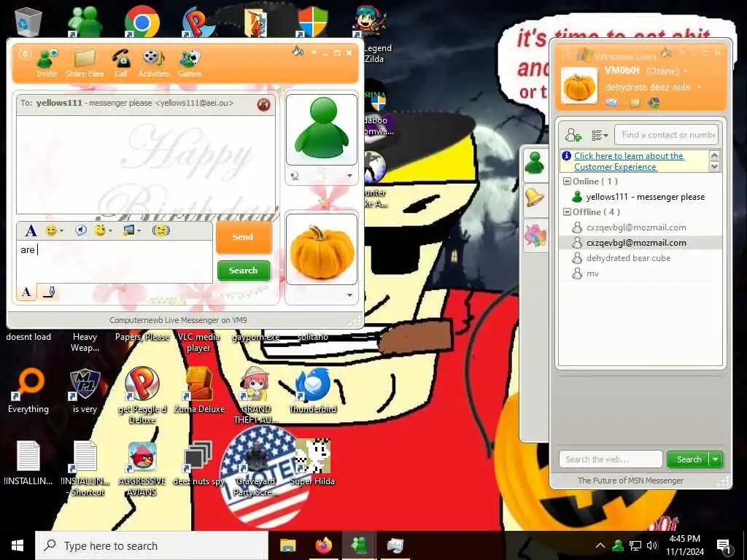This screenshot has width=747, height=560.
Task: Open the colorful butterfly tab on side panel
Action: [x=535, y=236]
